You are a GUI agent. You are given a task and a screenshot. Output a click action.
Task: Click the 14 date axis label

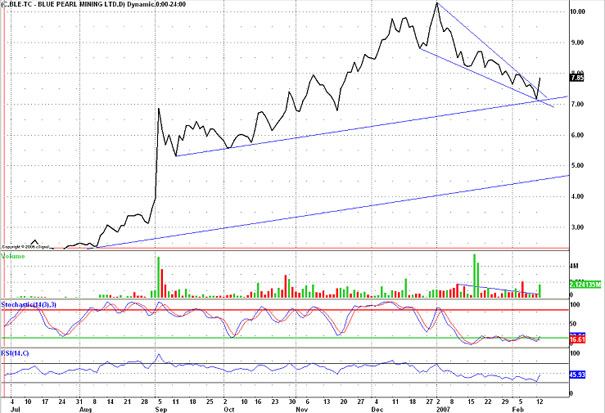(x=110, y=402)
